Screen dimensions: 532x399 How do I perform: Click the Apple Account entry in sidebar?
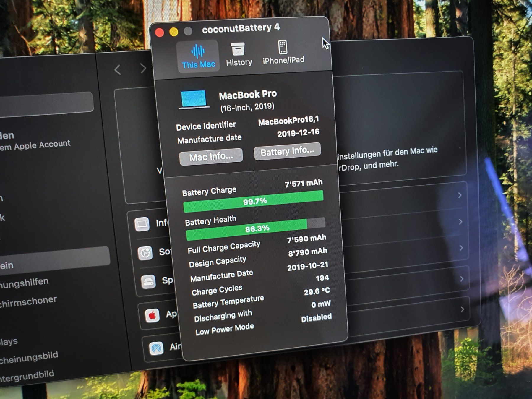coord(35,142)
